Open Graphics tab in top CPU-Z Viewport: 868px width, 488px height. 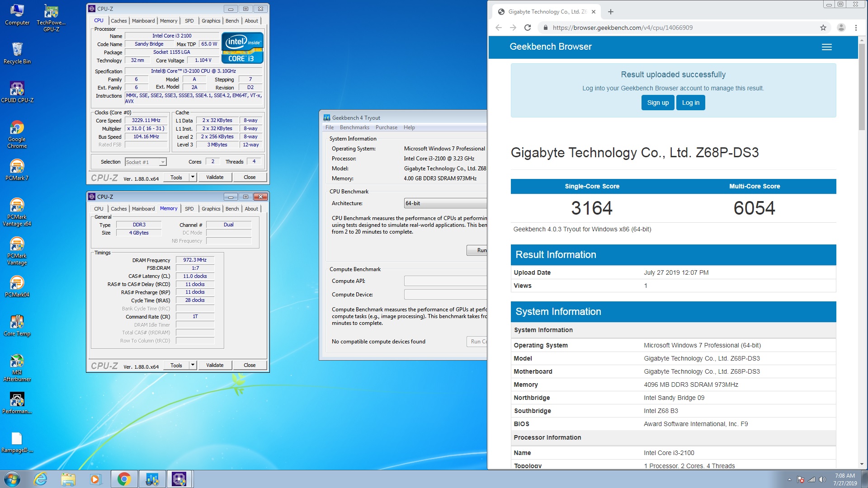[x=211, y=21]
